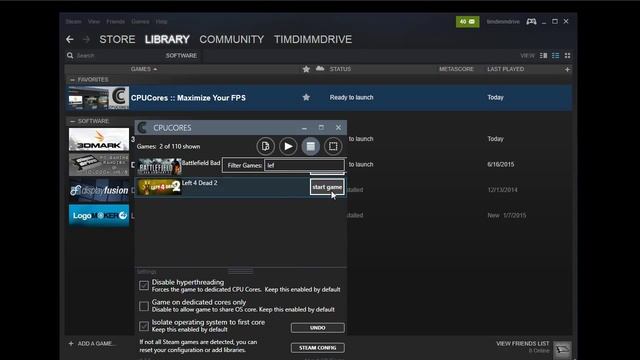This screenshot has height=360, width=640.
Task: Select the LogoMaker thumbnail in the Software list
Action: click(99, 216)
